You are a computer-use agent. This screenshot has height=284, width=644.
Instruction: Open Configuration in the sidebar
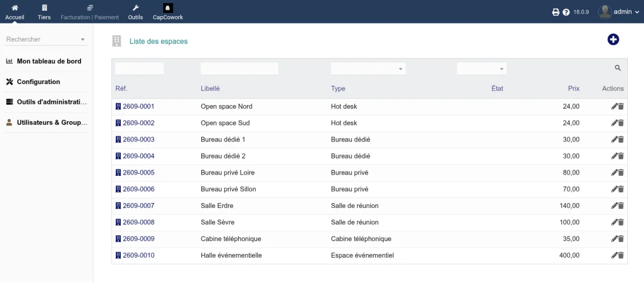click(x=39, y=82)
